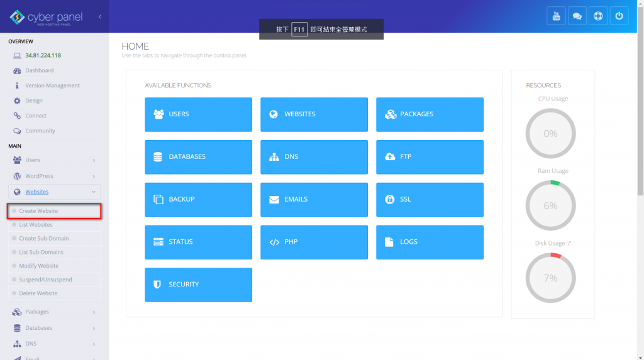Image resolution: width=644 pixels, height=360 pixels.
Task: Open Version Management in the sidebar
Action: coord(54,85)
